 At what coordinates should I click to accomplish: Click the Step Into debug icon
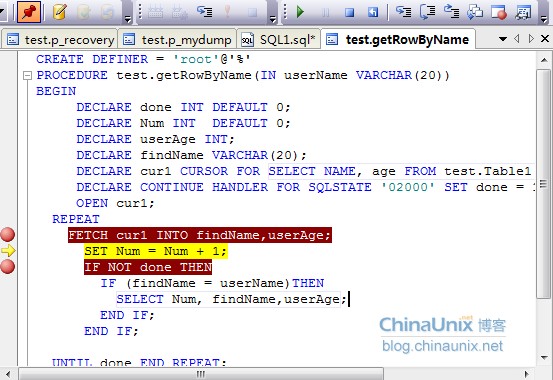[403, 12]
